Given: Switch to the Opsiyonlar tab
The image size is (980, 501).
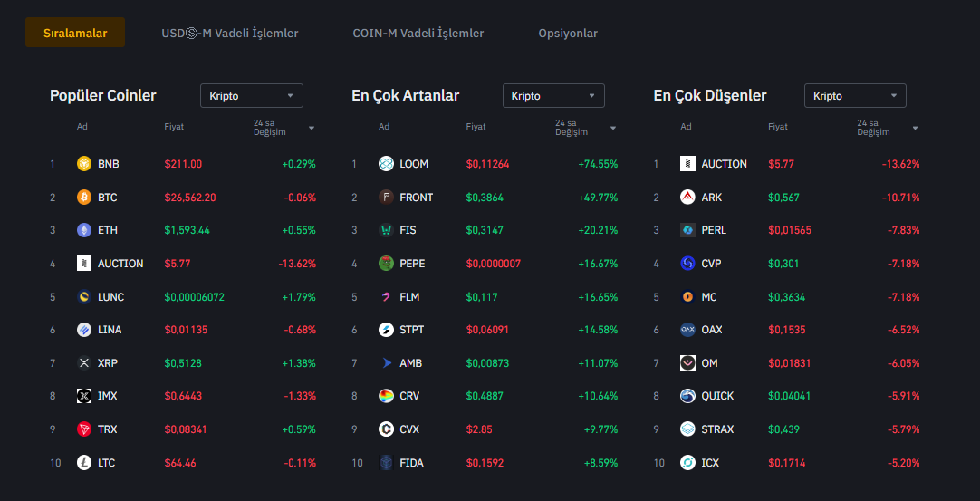Looking at the screenshot, I should click(x=568, y=34).
